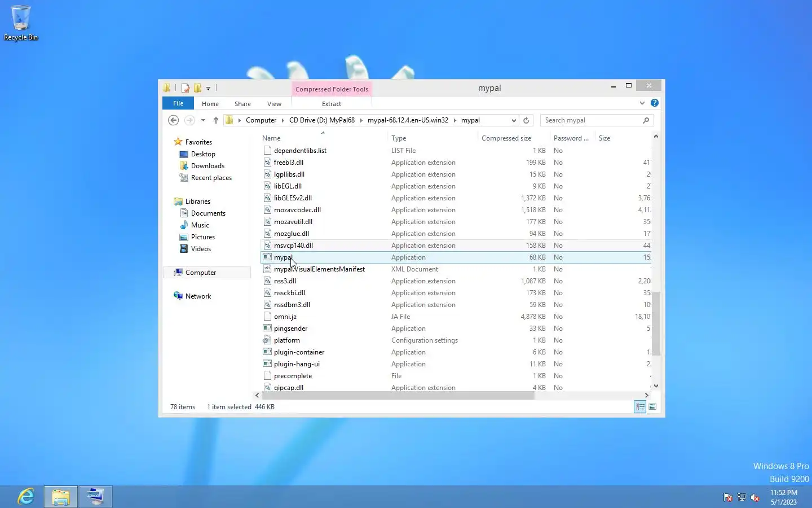Screen dimensions: 812x508
Task: Expand Computer breadcrumb arrow in address bar
Action: pyautogui.click(x=283, y=120)
